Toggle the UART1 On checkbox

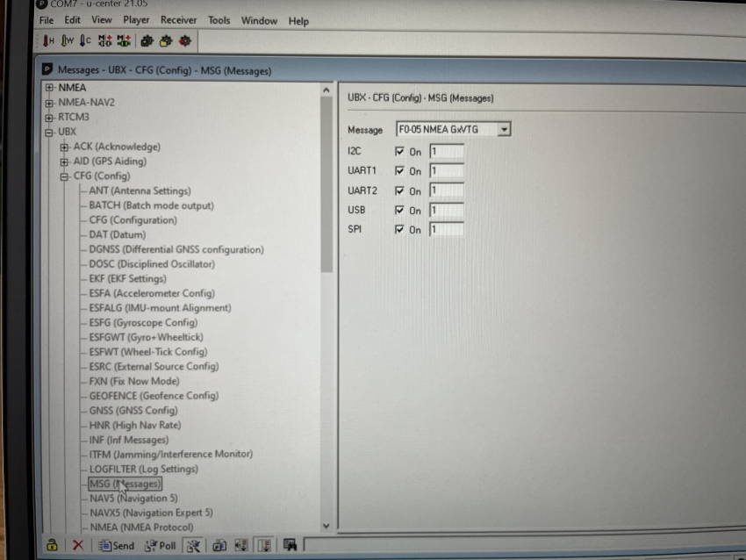(399, 171)
